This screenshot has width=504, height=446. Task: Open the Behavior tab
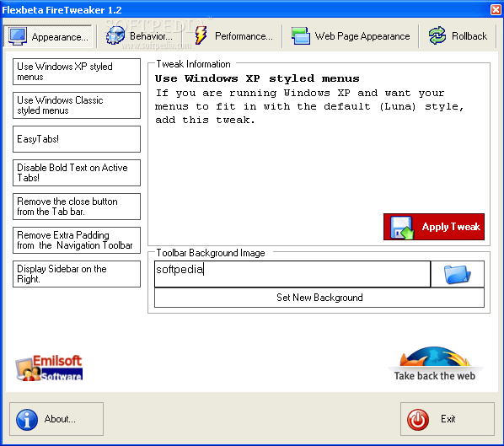coord(139,36)
